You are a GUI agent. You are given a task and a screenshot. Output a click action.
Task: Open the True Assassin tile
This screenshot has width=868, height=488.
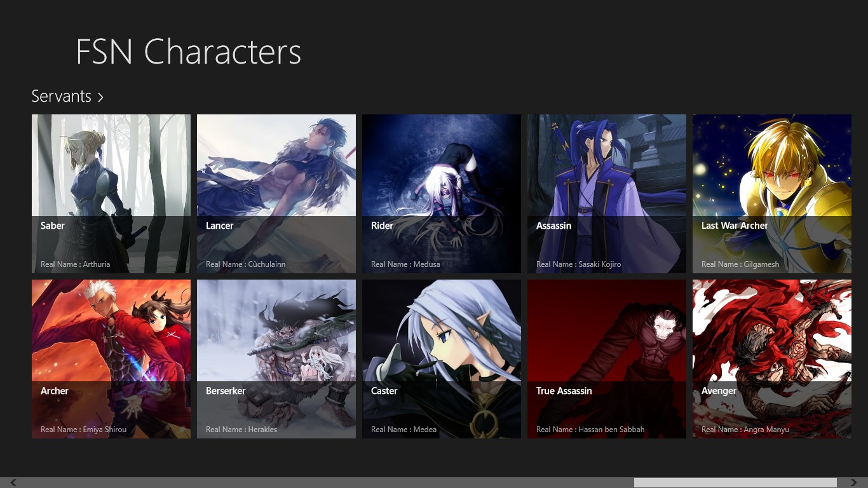(x=607, y=359)
